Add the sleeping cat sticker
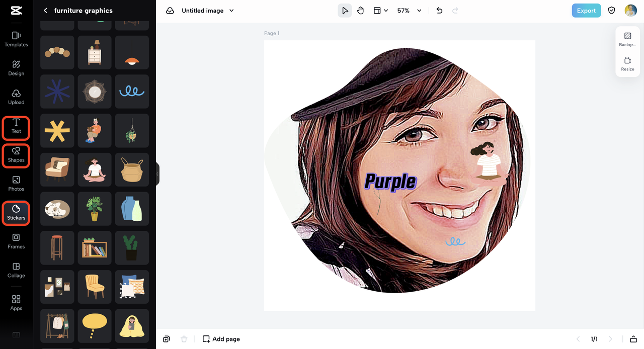 57,209
